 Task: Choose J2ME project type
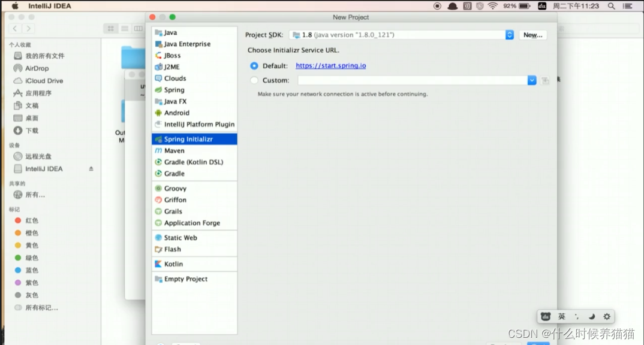pos(194,67)
